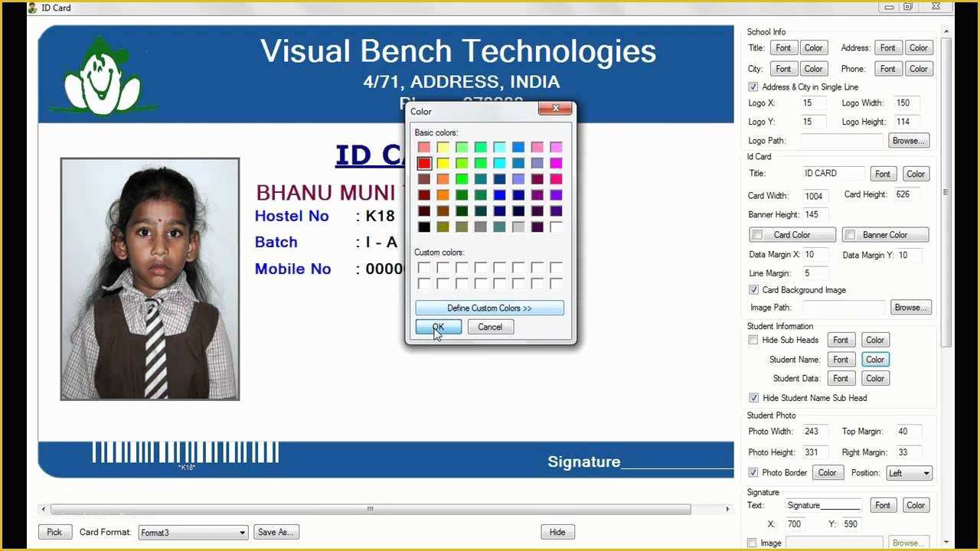The image size is (980, 551).
Task: Click the Card Height input field
Action: pyautogui.click(x=907, y=194)
